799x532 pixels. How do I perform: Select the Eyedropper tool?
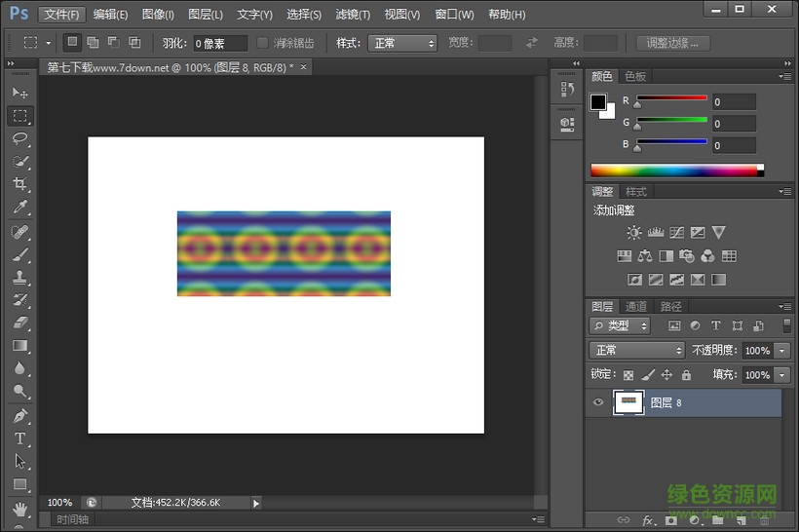tap(19, 208)
